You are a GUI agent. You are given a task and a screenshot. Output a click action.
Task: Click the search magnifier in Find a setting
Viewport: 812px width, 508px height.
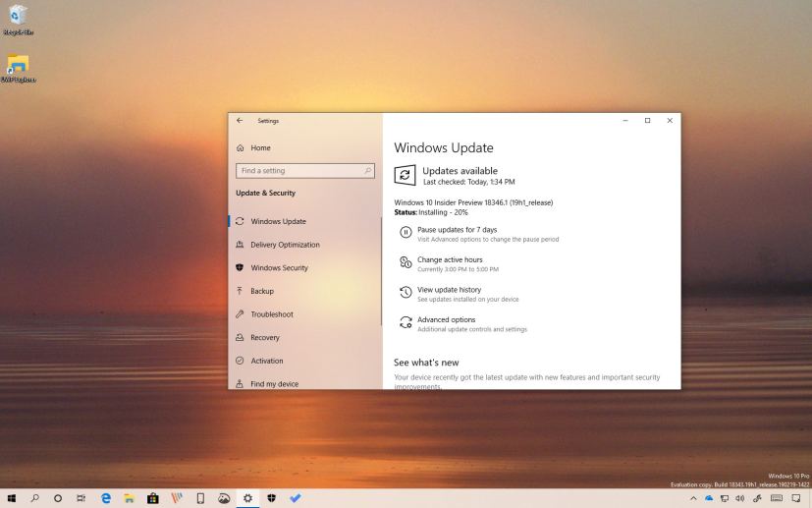[367, 171]
